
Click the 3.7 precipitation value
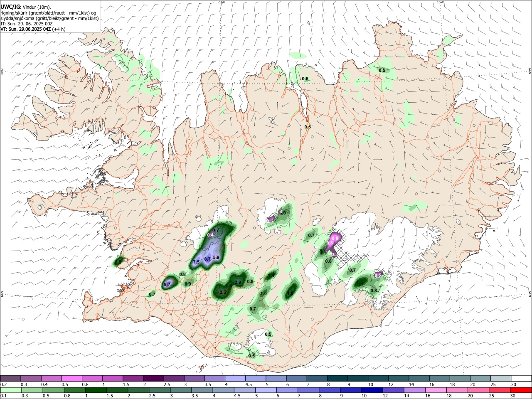pyautogui.click(x=216, y=230)
